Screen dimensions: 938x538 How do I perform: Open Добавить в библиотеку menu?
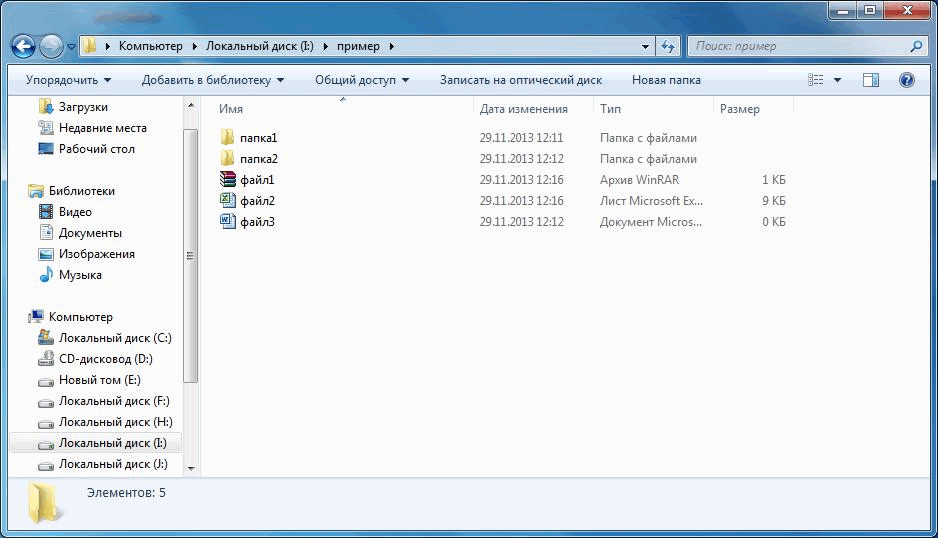pyautogui.click(x=212, y=80)
